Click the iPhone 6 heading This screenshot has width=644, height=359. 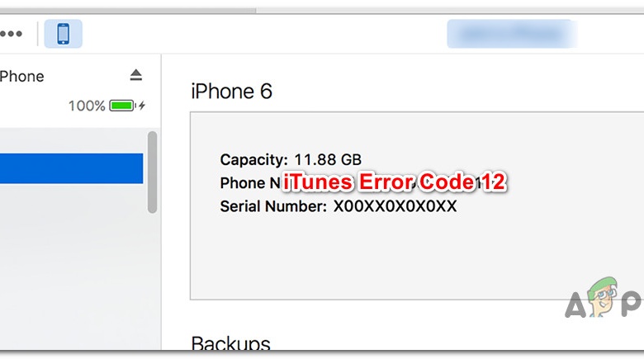(x=231, y=91)
